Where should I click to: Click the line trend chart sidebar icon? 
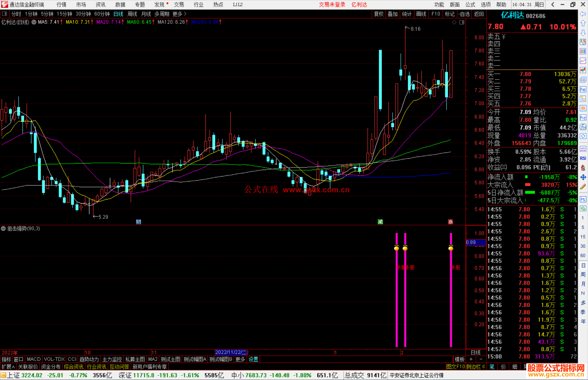point(583,61)
